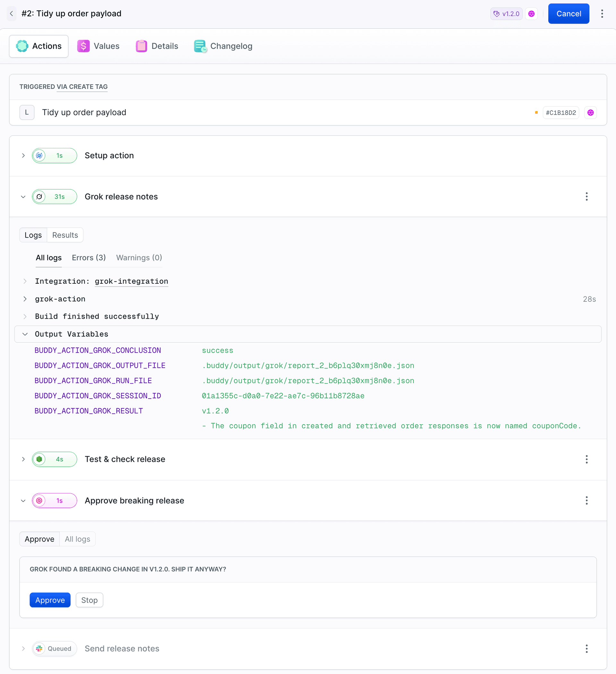This screenshot has height=674, width=616.
Task: Open more options for Send release notes
Action: coord(586,649)
